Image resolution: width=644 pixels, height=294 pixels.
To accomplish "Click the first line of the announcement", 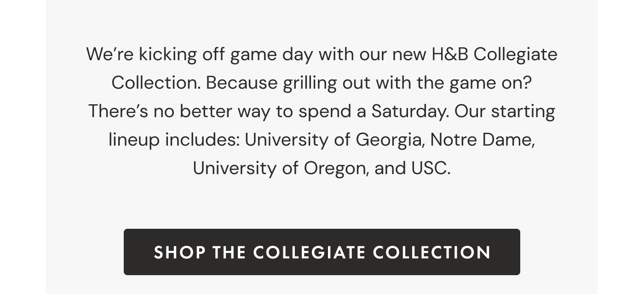I will (322, 54).
